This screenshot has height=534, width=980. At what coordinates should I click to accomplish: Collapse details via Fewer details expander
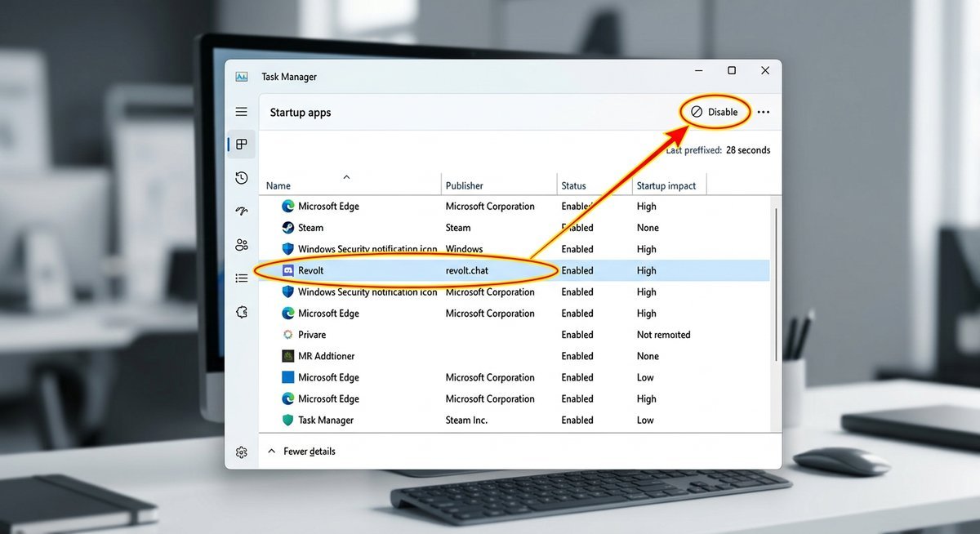pos(302,450)
